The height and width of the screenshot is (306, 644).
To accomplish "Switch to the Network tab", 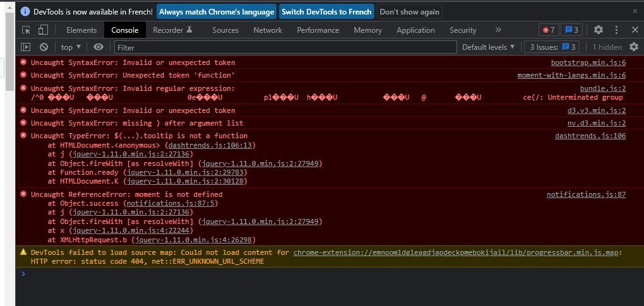I will click(268, 30).
